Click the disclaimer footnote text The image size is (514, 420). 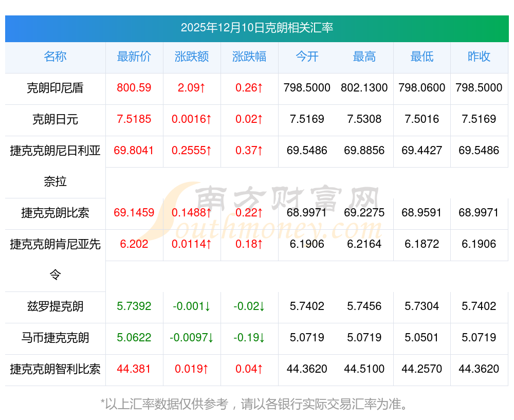[254, 404]
